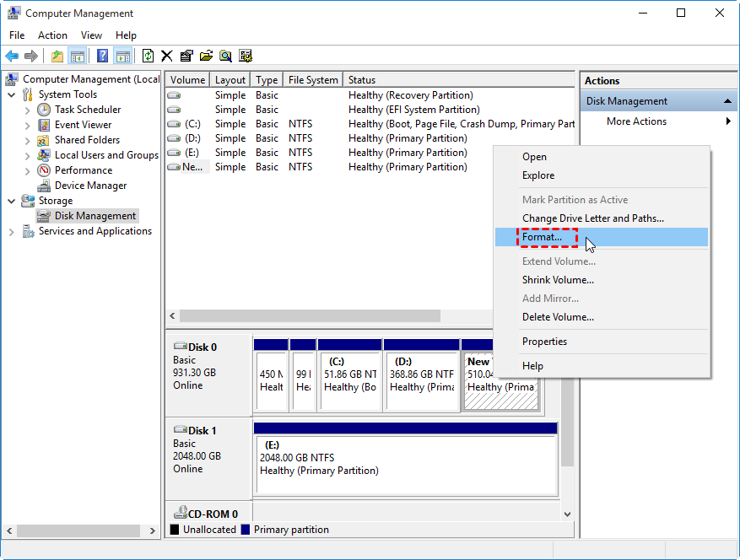
Task: Click the black X delete toolbar icon
Action: tap(167, 57)
